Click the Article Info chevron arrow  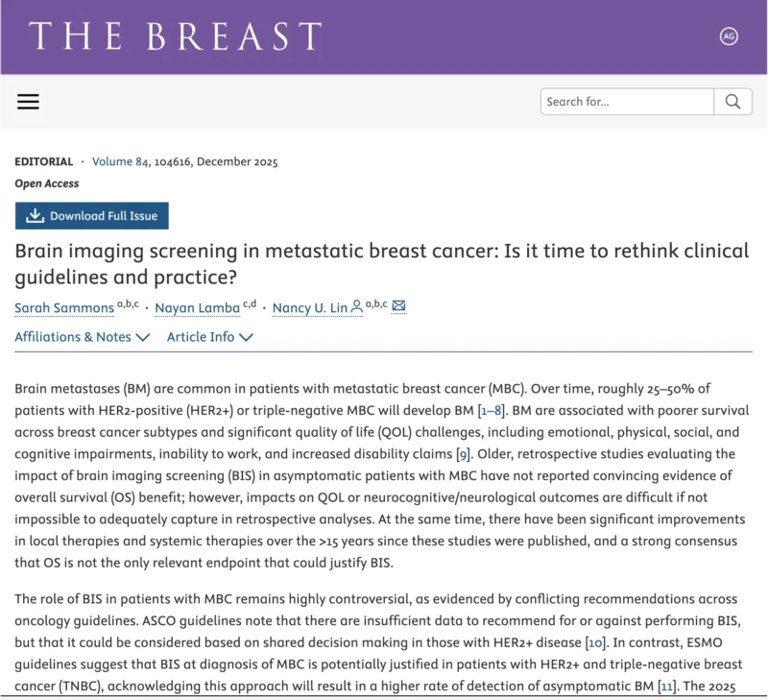246,337
